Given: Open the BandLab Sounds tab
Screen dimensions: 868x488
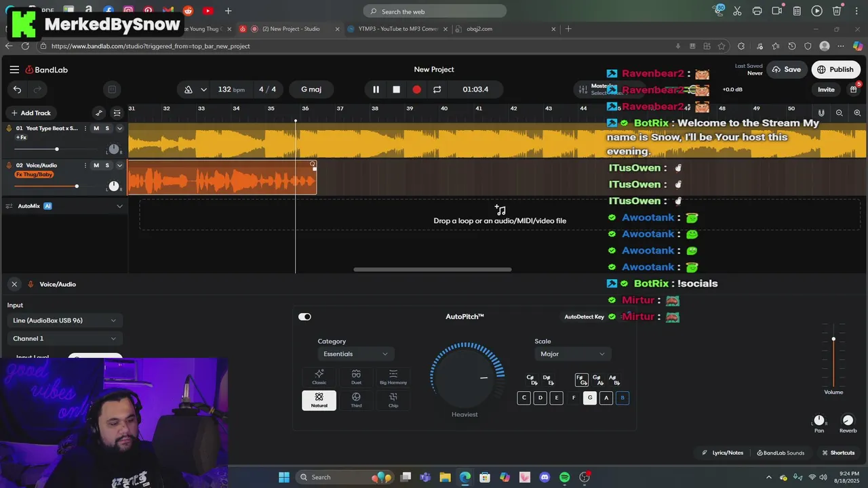Looking at the screenshot, I should 781,453.
